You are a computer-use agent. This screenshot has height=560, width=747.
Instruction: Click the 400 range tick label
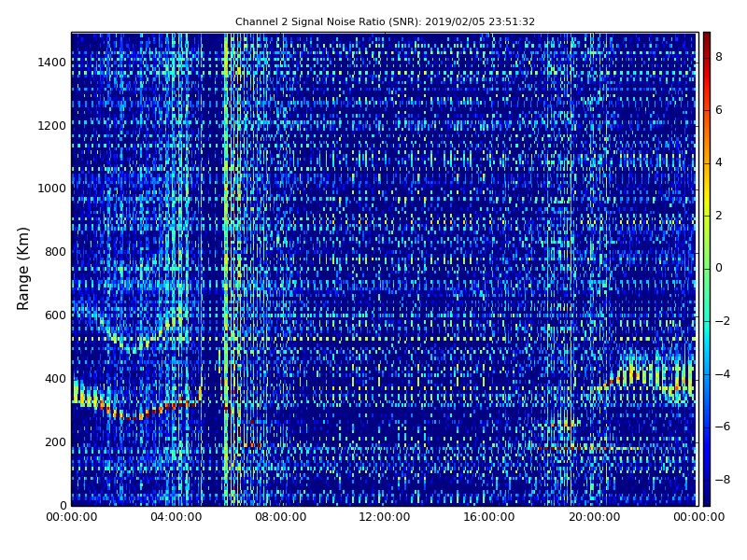pos(55,379)
